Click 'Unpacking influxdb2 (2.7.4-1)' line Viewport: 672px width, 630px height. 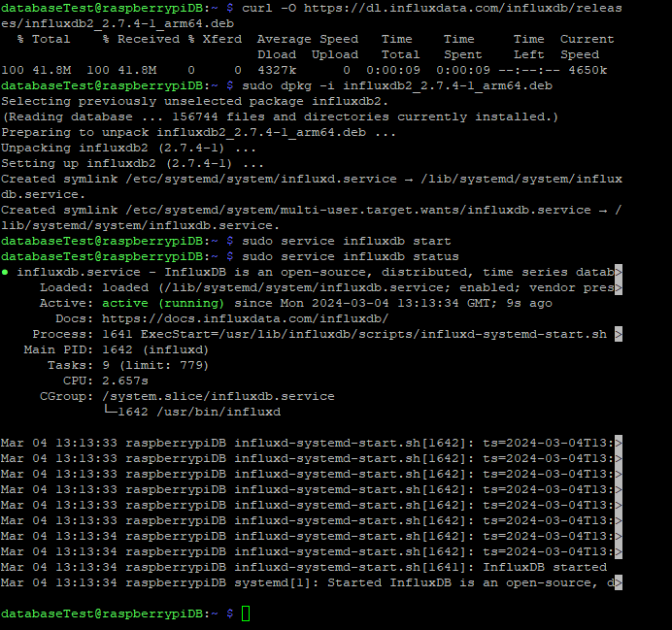pos(128,148)
